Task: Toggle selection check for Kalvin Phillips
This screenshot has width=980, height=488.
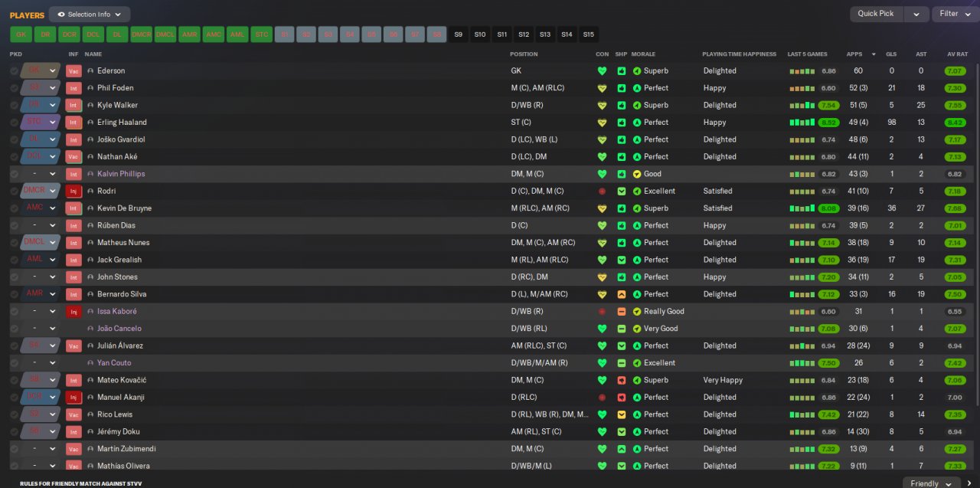Action: point(14,174)
